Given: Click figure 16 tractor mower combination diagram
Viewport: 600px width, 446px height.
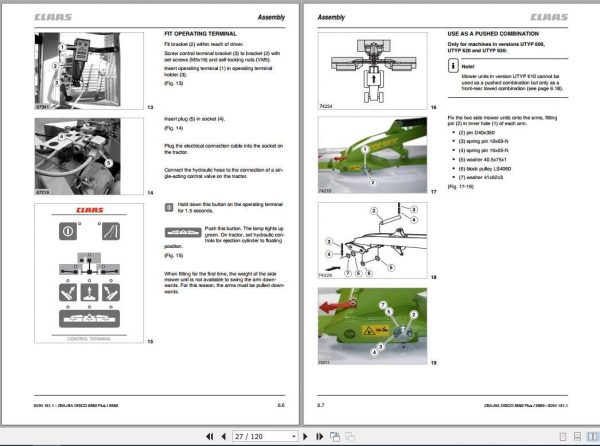Looking at the screenshot, I should click(x=373, y=71).
